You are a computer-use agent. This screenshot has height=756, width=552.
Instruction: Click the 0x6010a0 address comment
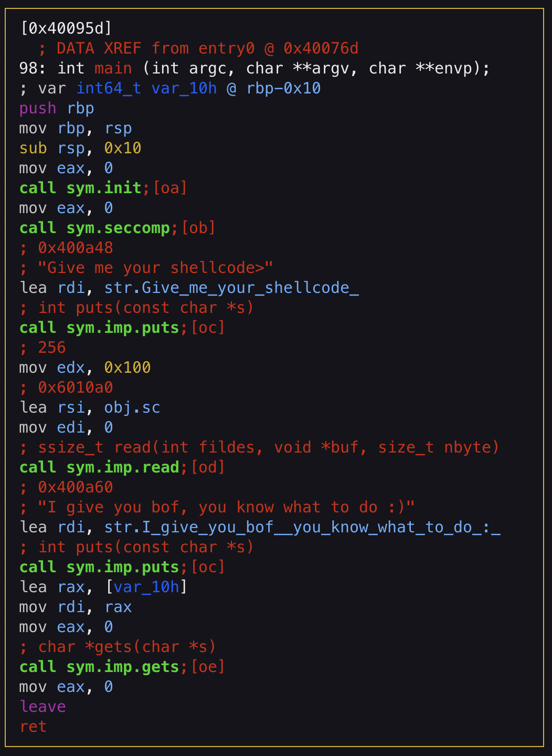point(75,387)
